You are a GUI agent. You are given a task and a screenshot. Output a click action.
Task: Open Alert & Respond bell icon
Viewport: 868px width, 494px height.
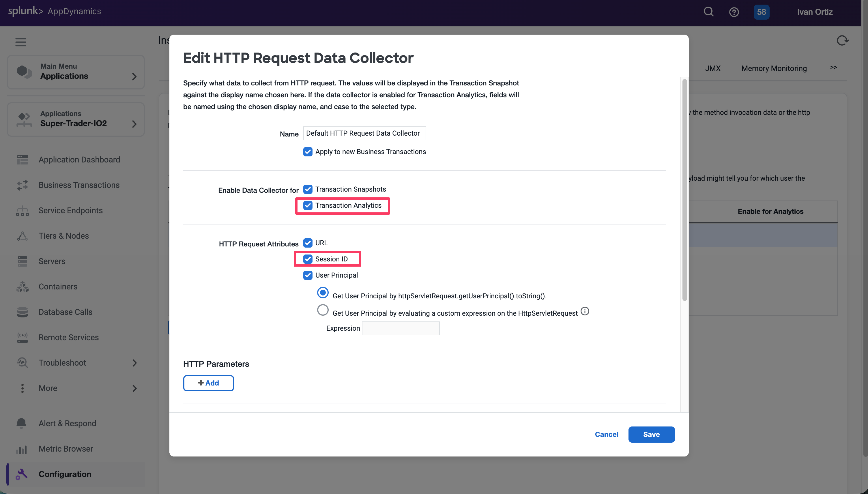click(x=21, y=423)
